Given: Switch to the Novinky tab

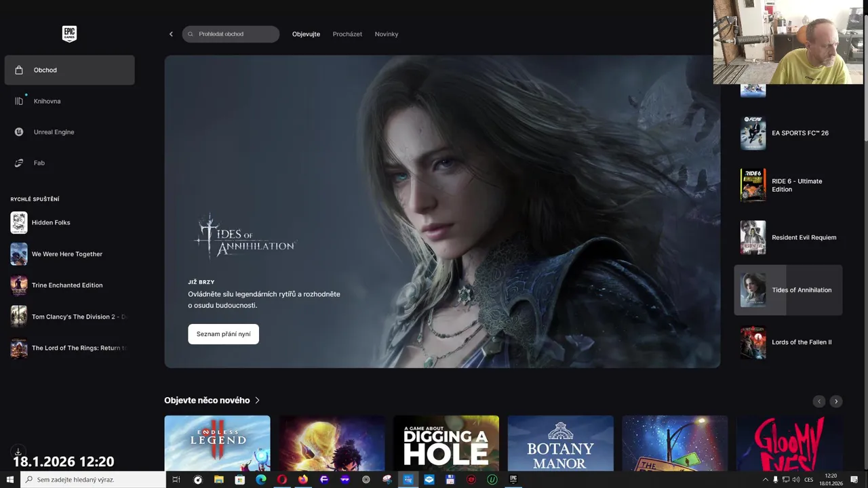Looking at the screenshot, I should pyautogui.click(x=387, y=34).
